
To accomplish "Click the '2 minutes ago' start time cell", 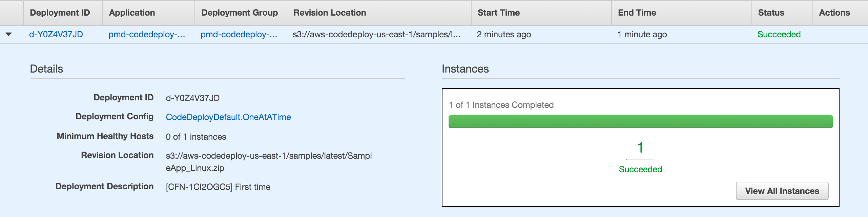I will tap(504, 34).
